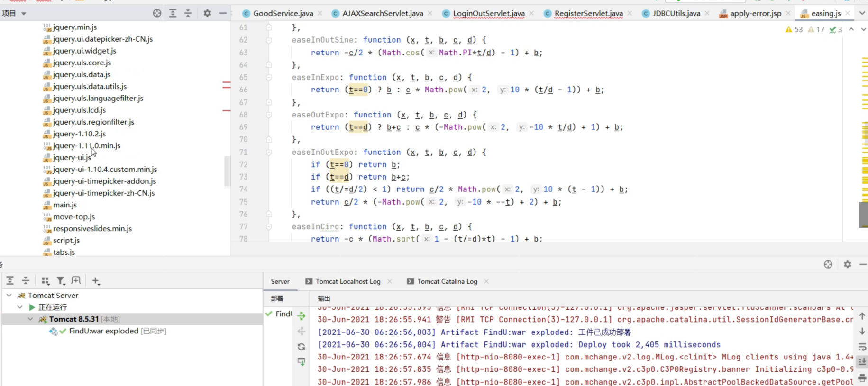Viewport: 868px width, 386px height.
Task: Click the deploy all artifacts icon
Action: [302, 315]
